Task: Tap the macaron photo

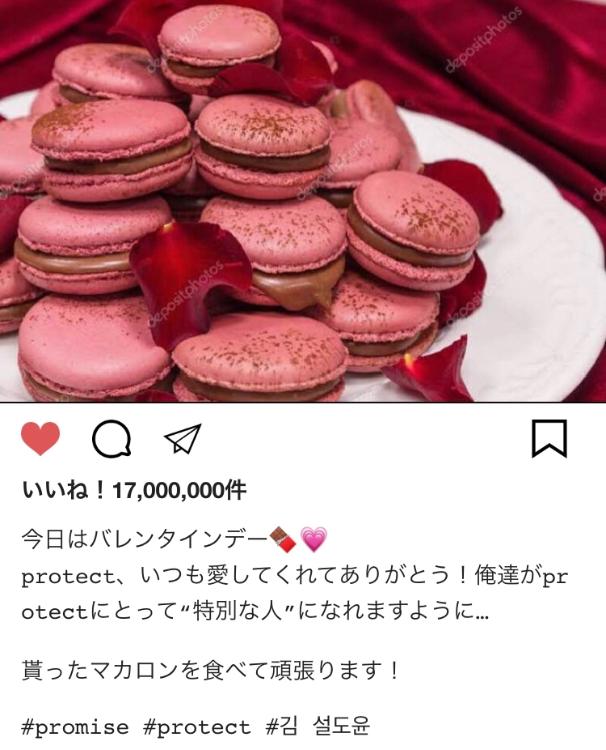Action: [x=303, y=201]
